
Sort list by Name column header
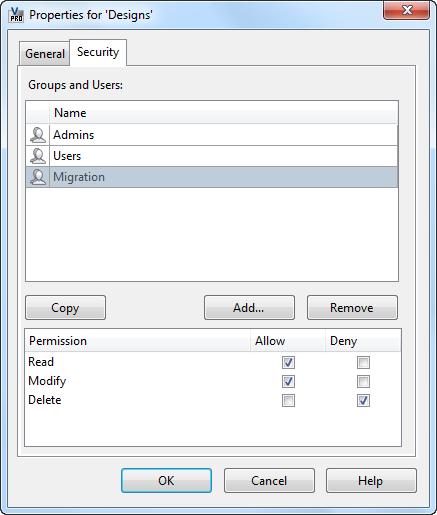tap(224, 113)
